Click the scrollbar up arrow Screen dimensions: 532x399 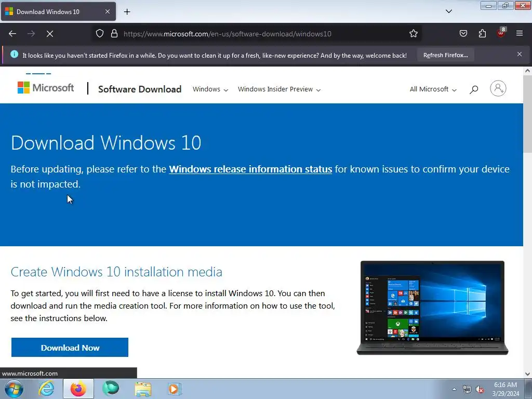(527, 71)
